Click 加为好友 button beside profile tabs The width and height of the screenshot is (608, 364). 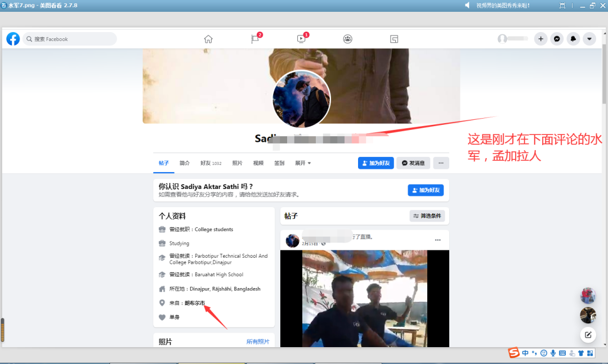click(x=375, y=163)
